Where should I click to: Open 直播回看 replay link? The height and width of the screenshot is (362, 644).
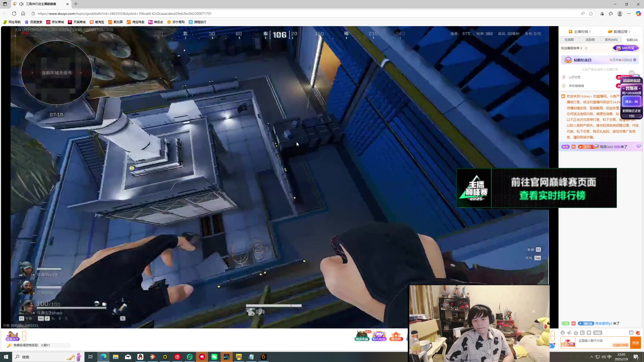619,31
